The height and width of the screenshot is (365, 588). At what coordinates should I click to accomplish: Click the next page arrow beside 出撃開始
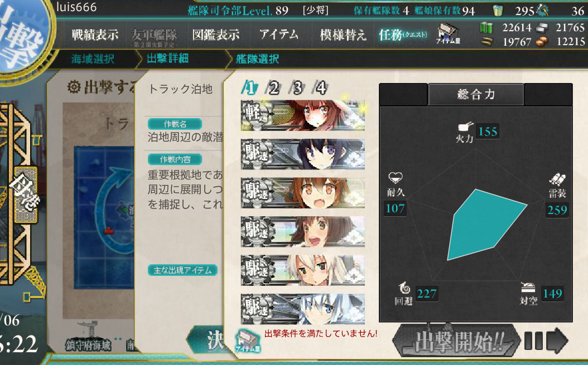coord(557,340)
